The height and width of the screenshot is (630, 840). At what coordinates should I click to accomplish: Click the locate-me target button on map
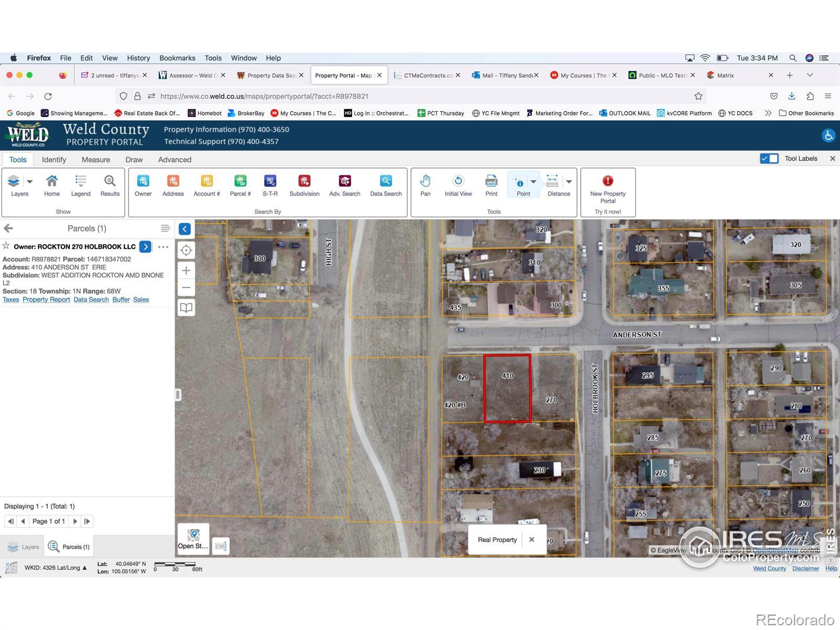tap(186, 250)
